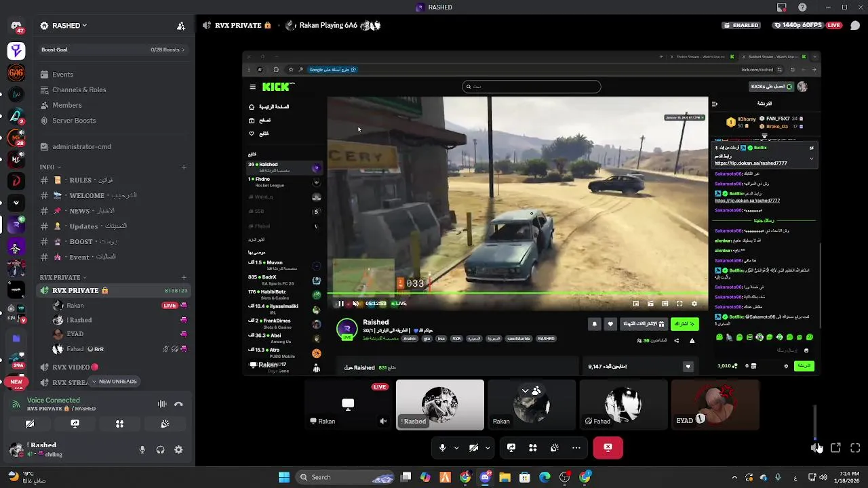The image size is (868, 488).
Task: Share your screen from voice panel
Action: tap(75, 424)
